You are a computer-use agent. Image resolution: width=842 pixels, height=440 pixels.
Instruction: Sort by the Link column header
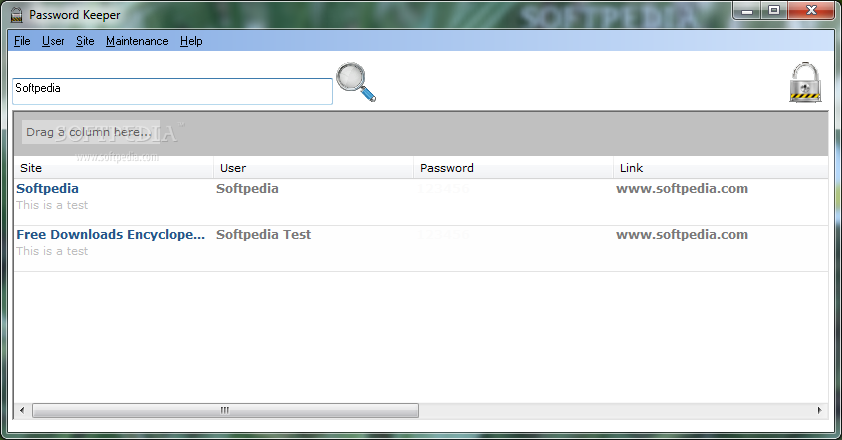(721, 168)
